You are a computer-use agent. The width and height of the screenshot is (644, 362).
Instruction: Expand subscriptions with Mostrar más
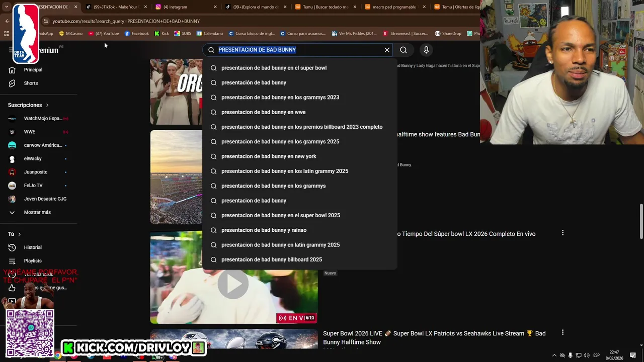(x=38, y=212)
